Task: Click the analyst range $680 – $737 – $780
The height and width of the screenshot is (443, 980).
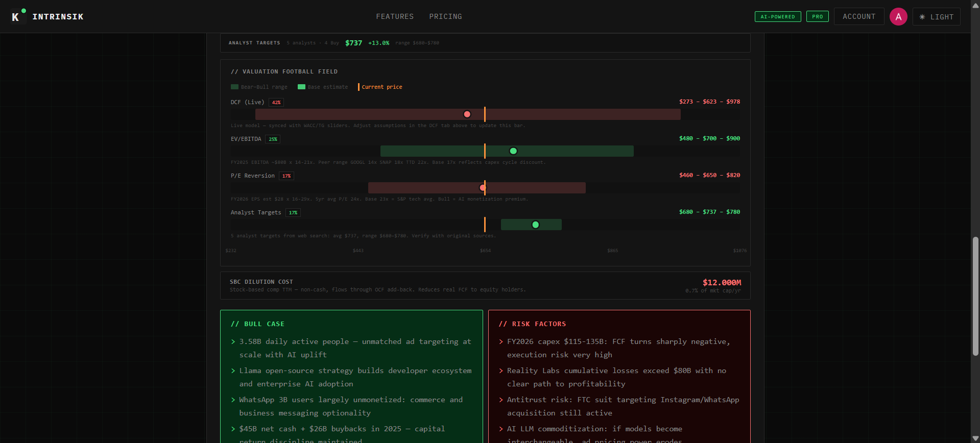Action: (x=709, y=212)
